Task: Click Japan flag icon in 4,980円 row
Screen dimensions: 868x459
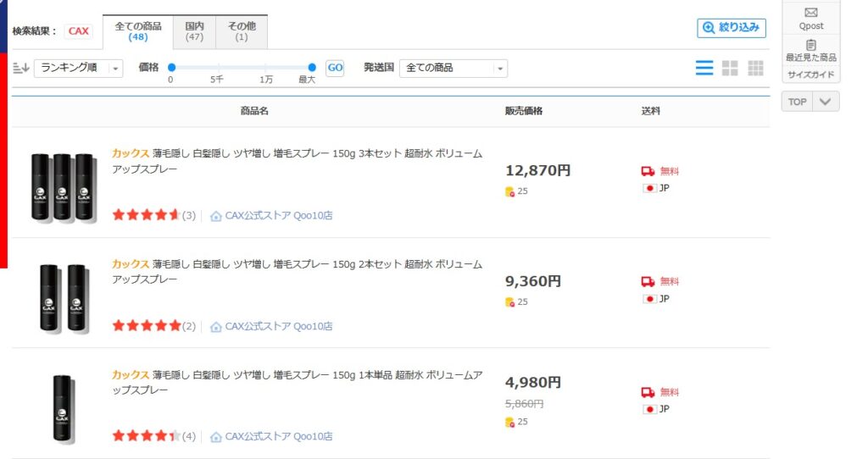Action: [x=649, y=409]
